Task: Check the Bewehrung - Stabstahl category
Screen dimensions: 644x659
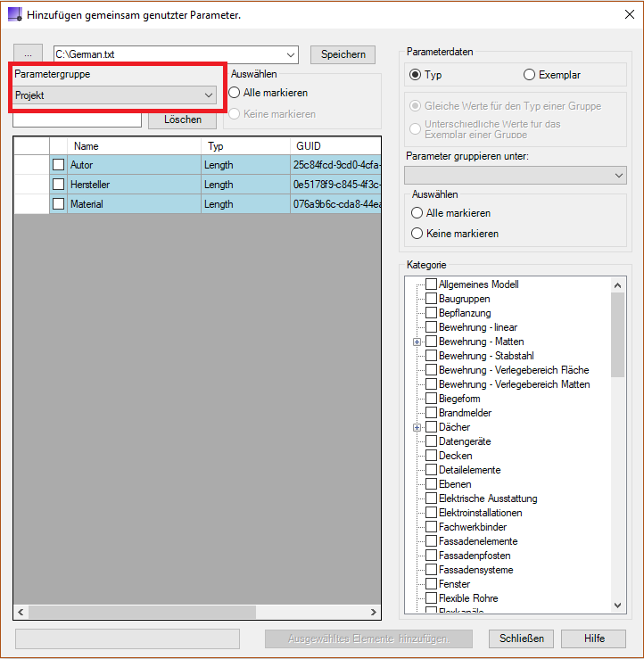Action: [432, 356]
